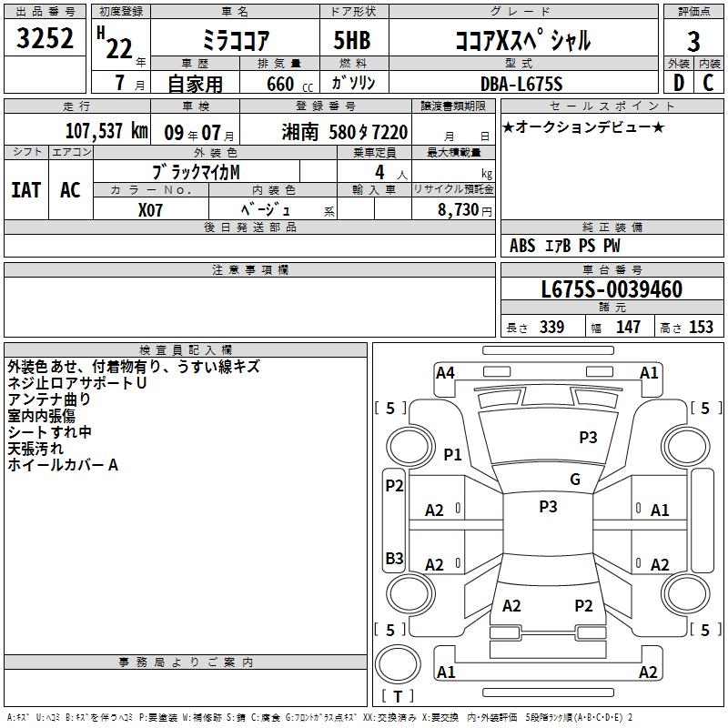Select the G windshield mark on diagram
The height and width of the screenshot is (728, 728).
[574, 480]
